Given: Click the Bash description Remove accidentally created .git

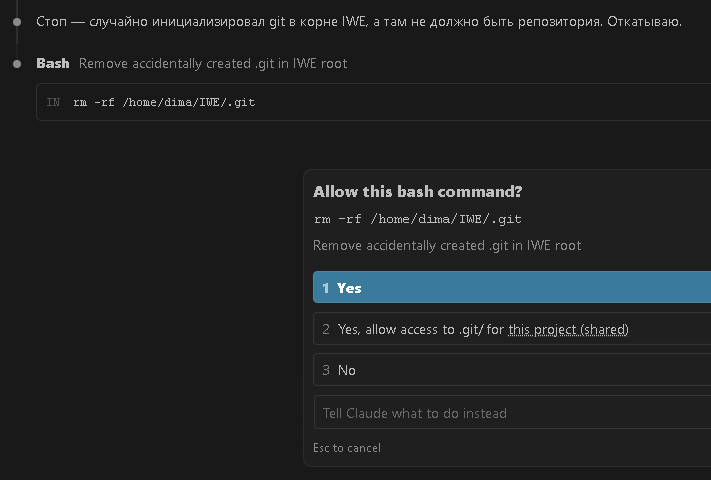Looking at the screenshot, I should 213,63.
